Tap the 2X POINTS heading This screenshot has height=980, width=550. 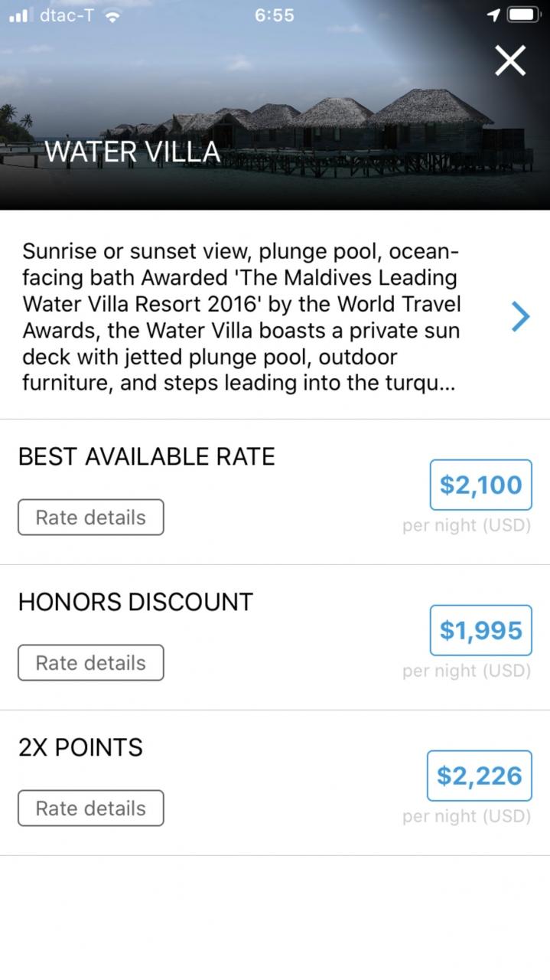coord(80,748)
